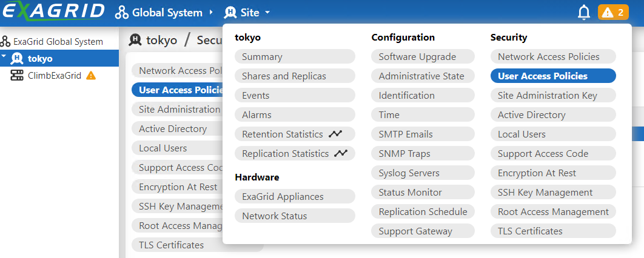This screenshot has width=644, height=258.
Task: Open Support Gateway configuration
Action: tap(423, 231)
